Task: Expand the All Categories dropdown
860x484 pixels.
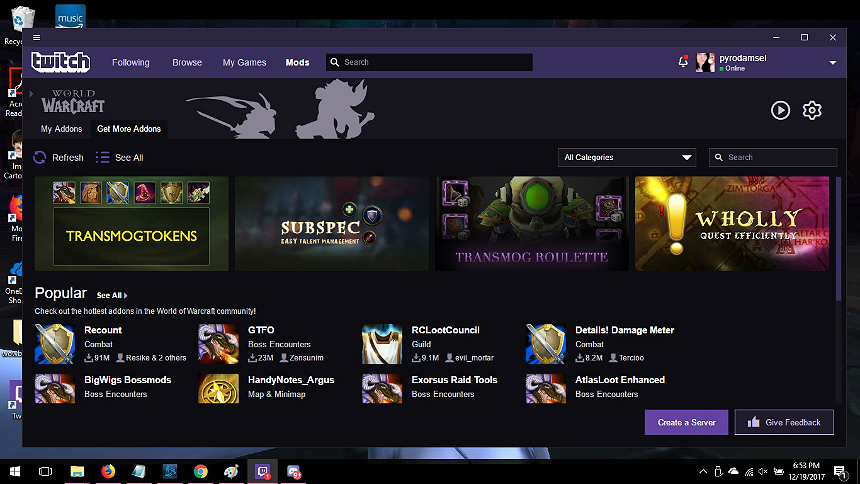Action: tap(627, 157)
